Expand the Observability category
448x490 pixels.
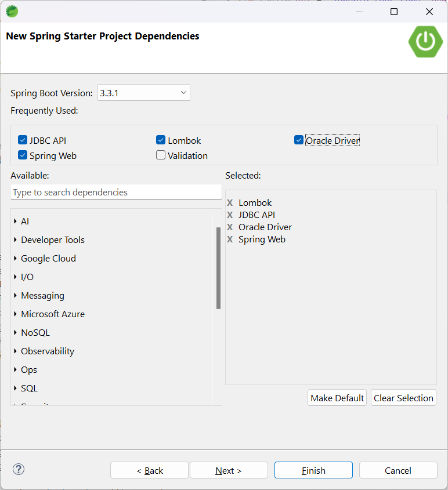pyautogui.click(x=15, y=351)
